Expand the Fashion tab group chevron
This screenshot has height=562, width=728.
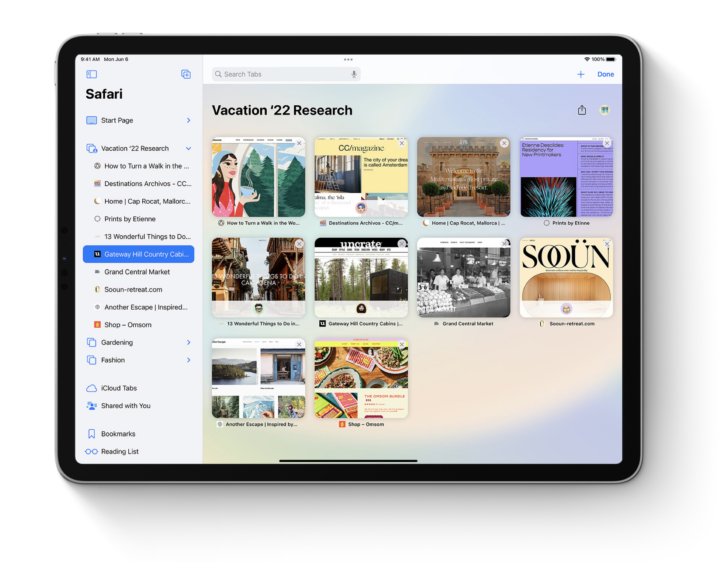(188, 360)
